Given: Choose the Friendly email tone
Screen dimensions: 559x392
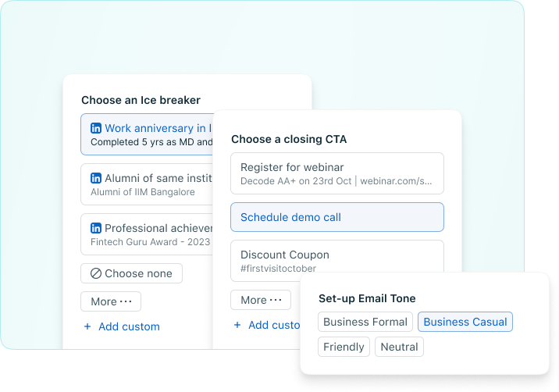Looking at the screenshot, I should [344, 347].
